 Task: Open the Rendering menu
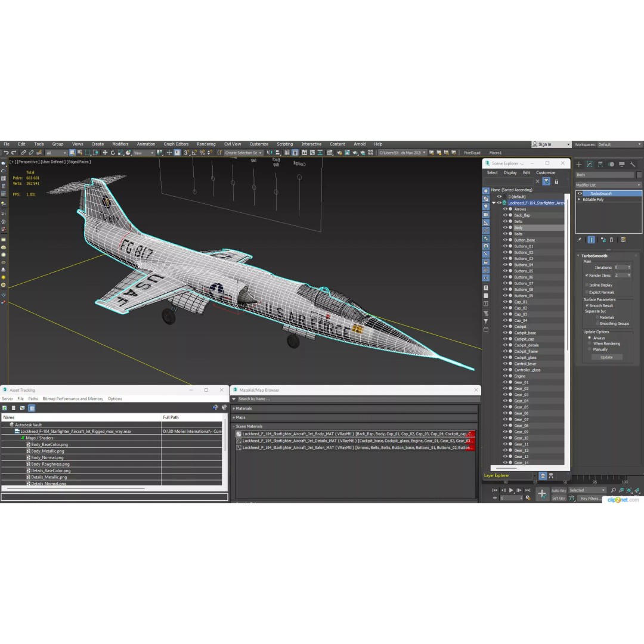(206, 144)
